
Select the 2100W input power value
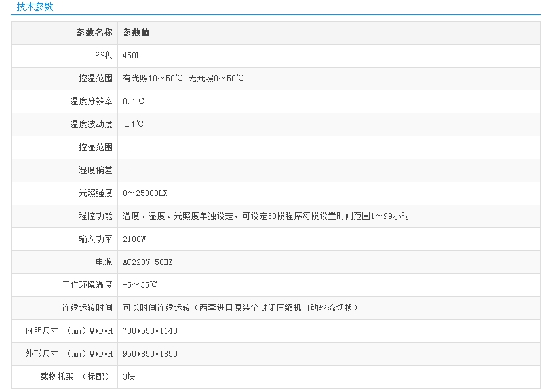click(x=134, y=239)
